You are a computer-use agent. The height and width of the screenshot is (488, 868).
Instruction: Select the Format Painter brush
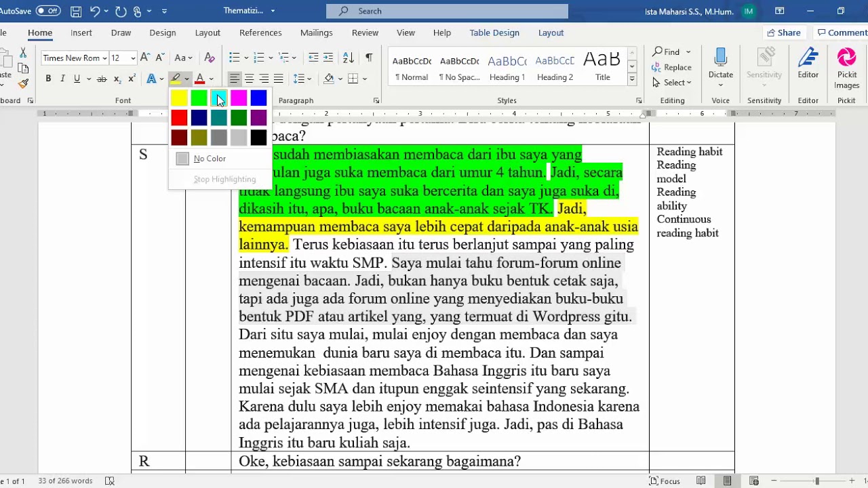coord(23,83)
